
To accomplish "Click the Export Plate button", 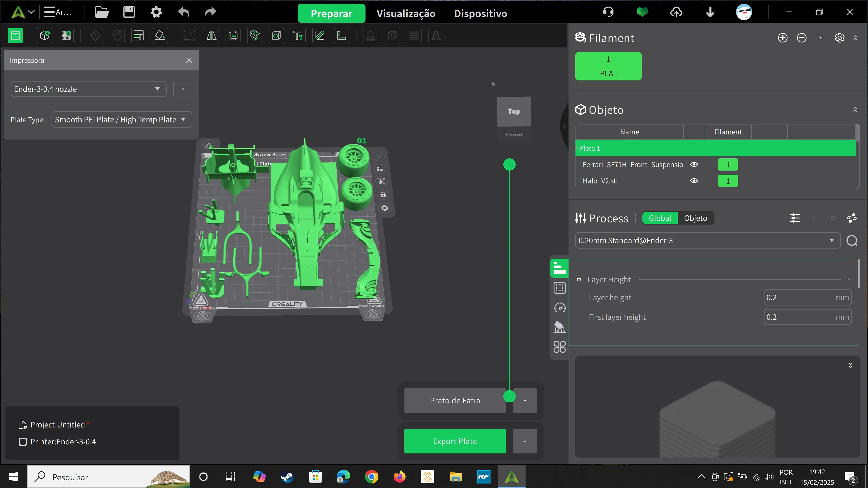I will tap(455, 441).
